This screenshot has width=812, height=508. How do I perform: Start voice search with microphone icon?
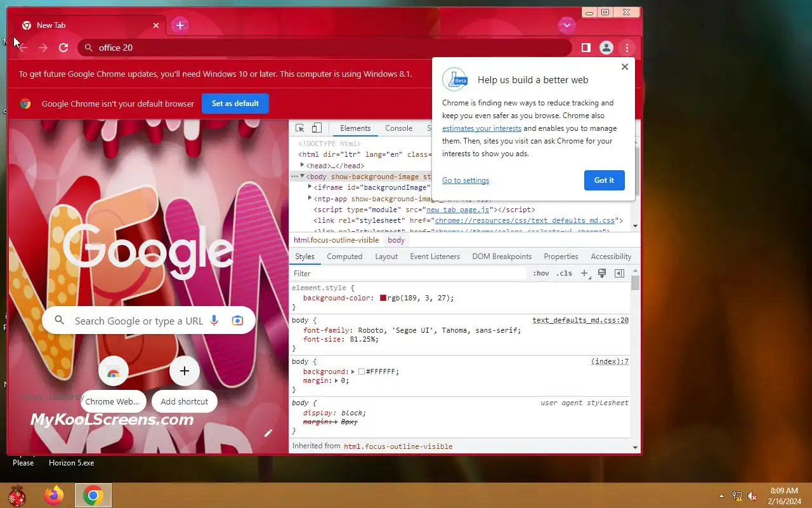point(214,321)
